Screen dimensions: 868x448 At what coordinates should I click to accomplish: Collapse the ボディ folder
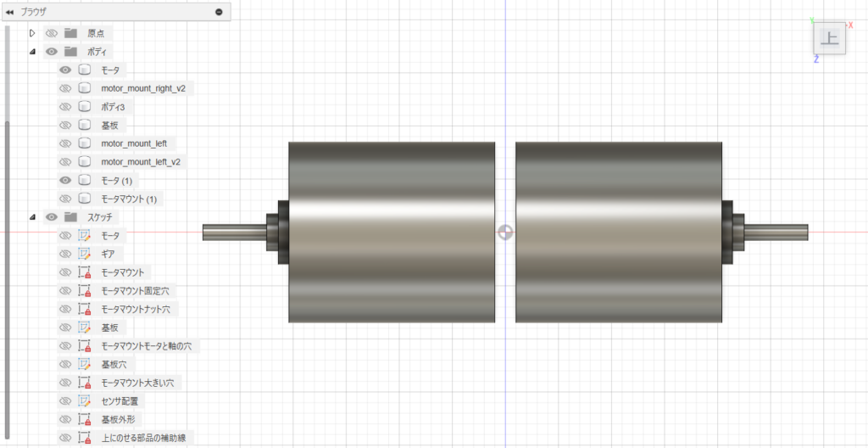(x=32, y=52)
